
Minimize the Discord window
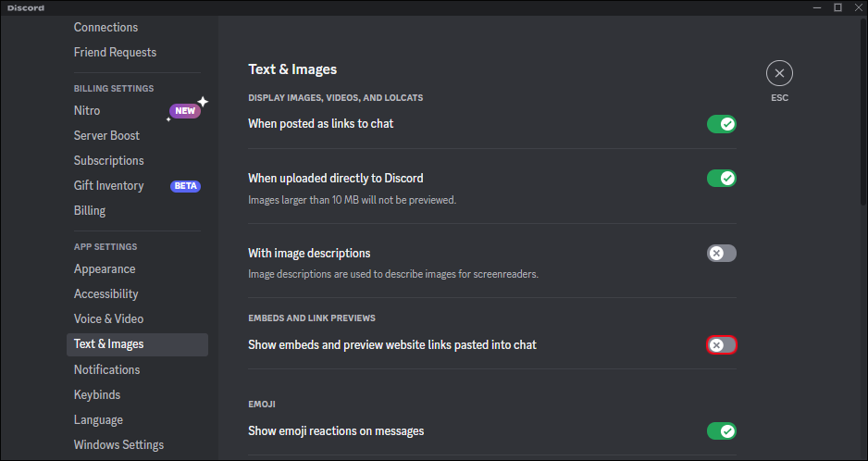814,7
